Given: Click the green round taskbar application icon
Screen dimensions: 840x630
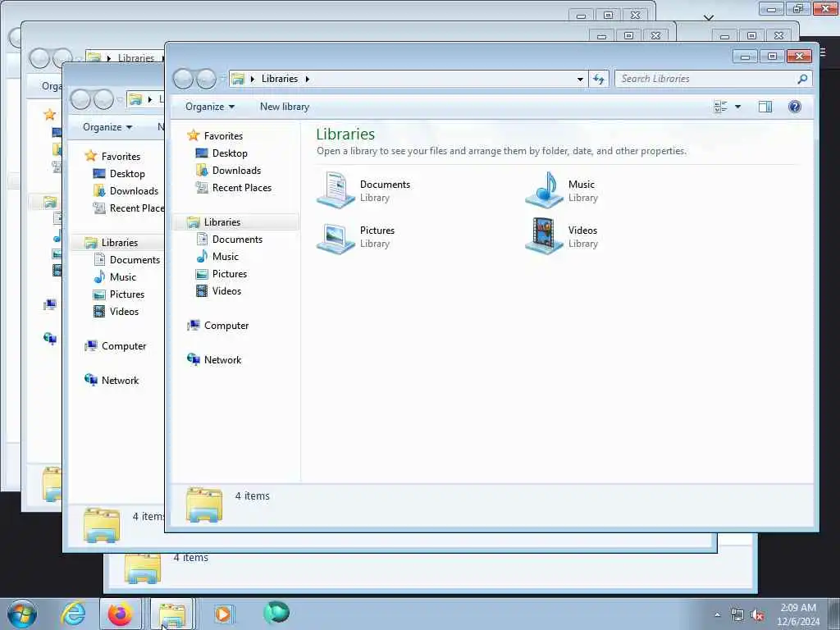Looking at the screenshot, I should (276, 613).
